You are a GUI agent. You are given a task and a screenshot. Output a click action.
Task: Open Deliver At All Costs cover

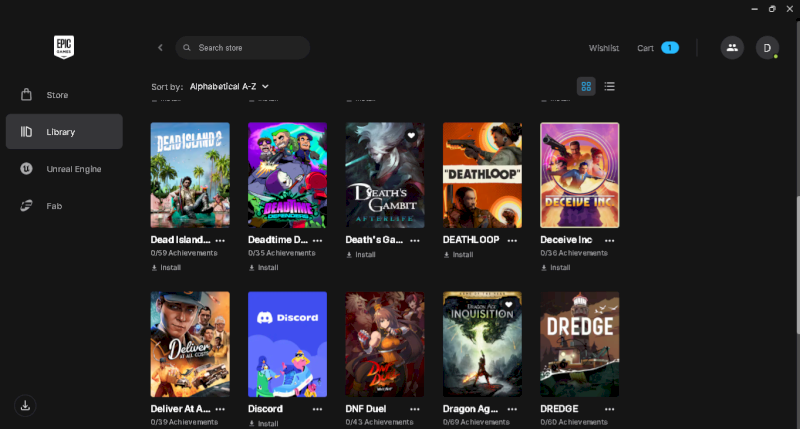point(190,344)
